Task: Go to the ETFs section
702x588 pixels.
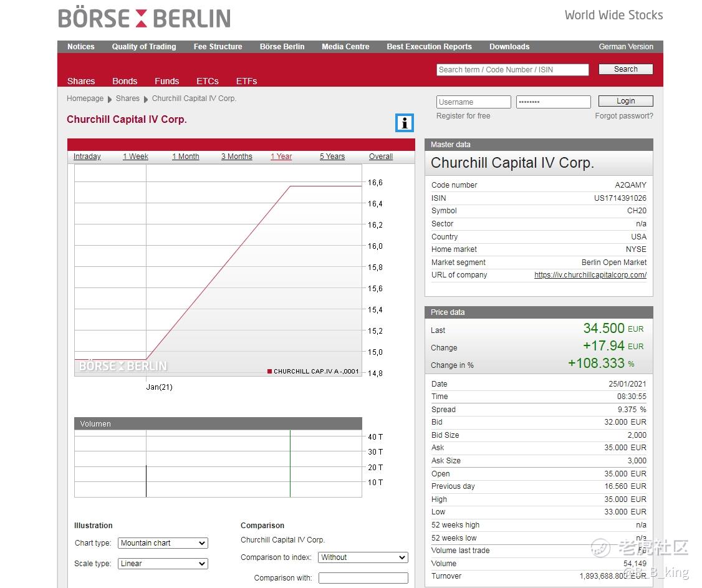Action: pyautogui.click(x=247, y=81)
